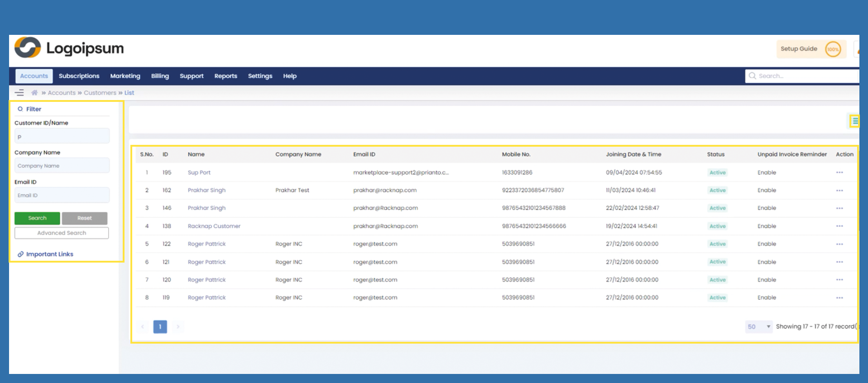Open the Subscriptions menu
Image resolution: width=868 pixels, height=383 pixels.
click(x=79, y=76)
